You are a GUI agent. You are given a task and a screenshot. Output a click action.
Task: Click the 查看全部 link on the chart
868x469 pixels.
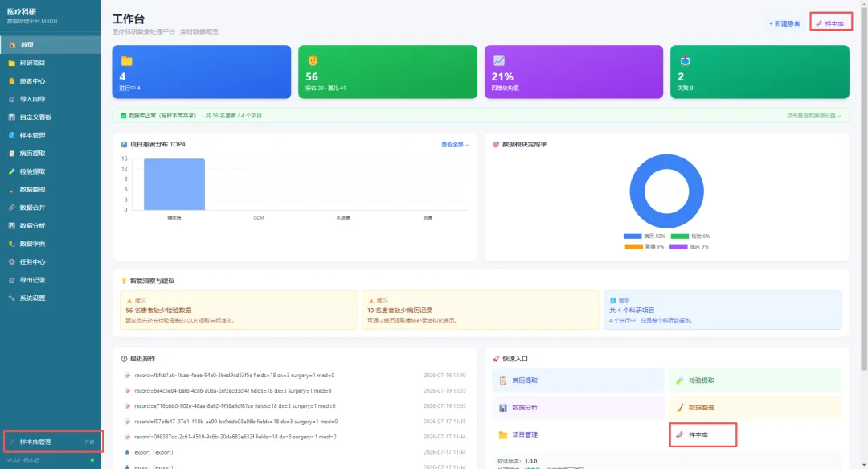[x=455, y=145]
